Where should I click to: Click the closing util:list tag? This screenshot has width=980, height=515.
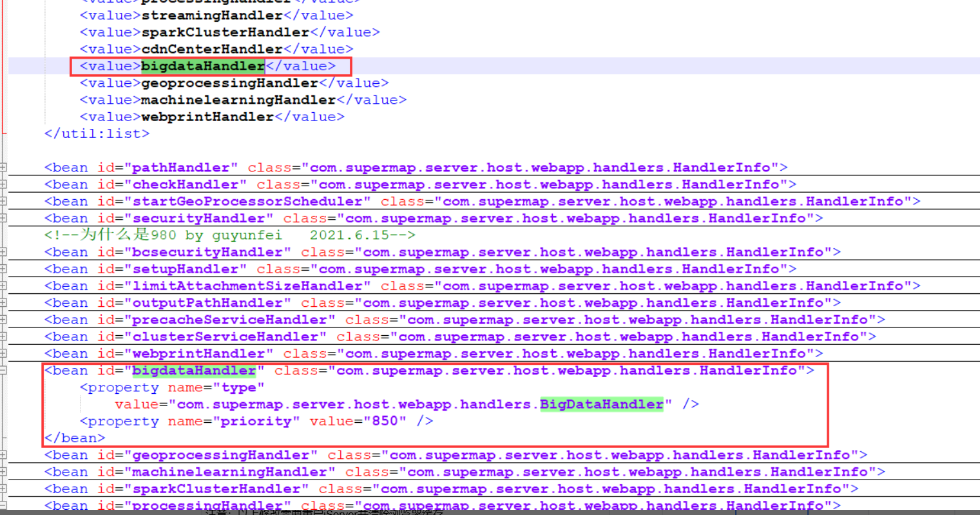pyautogui.click(x=97, y=133)
